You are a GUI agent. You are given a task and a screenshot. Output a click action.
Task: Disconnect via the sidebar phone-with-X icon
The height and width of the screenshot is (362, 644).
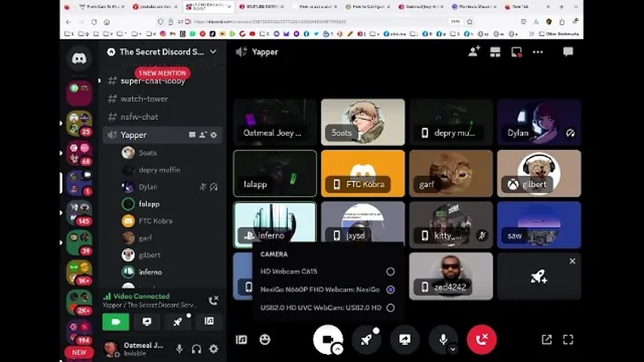click(213, 301)
